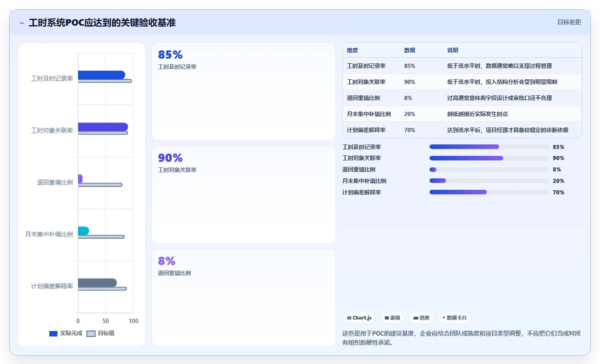Click the 20% value beside the progress bar
This screenshot has height=364, width=600.
pyautogui.click(x=558, y=181)
